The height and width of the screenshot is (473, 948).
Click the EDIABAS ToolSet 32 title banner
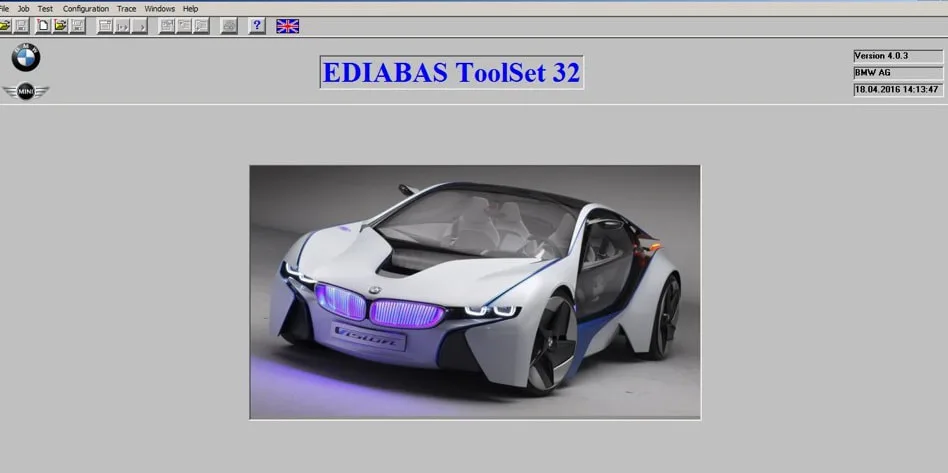click(x=452, y=73)
